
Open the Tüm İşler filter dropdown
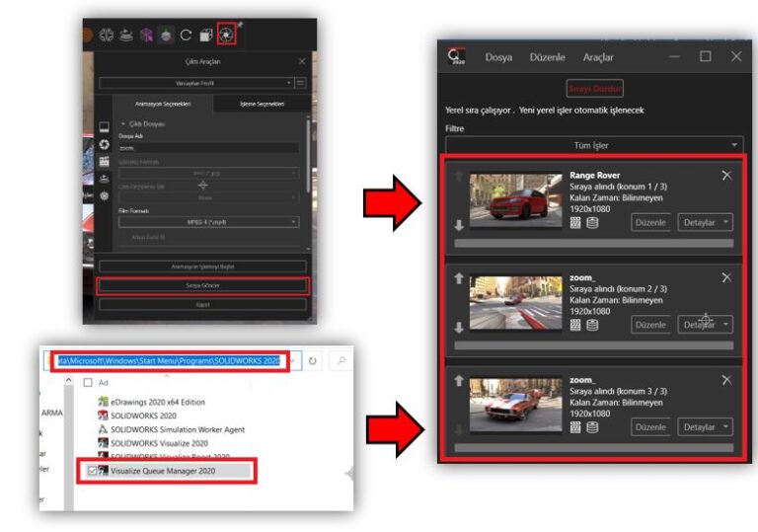[594, 145]
